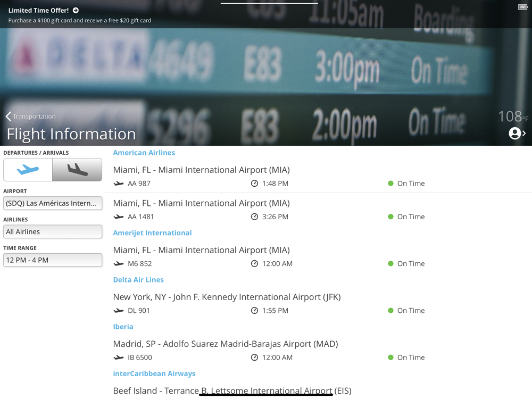
Task: Tap the plane icon next to IB 6500
Action: (119, 358)
